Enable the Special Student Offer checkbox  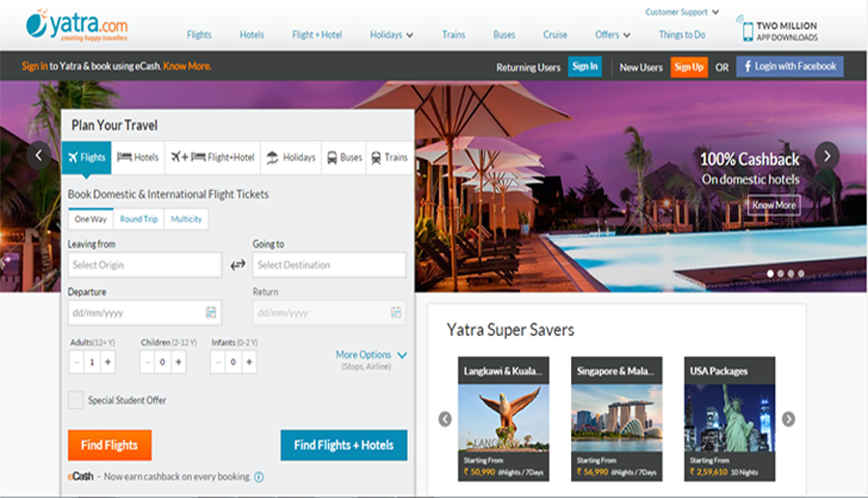click(x=76, y=400)
